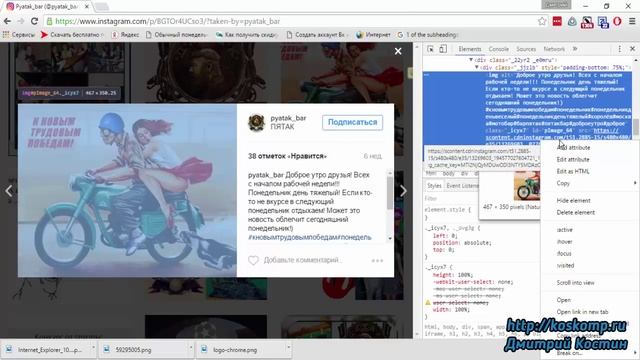
Task: Choose Scroll into view menu item
Action: (x=576, y=282)
